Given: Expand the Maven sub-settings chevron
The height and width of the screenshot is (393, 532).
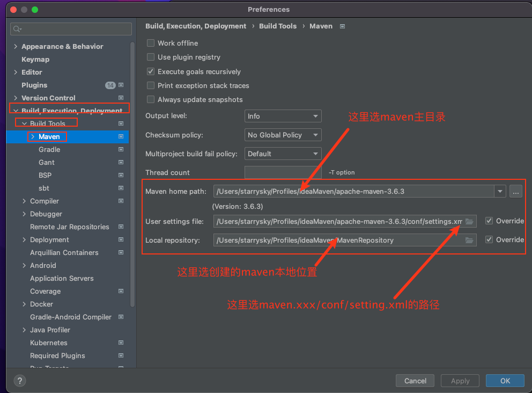Looking at the screenshot, I should pyautogui.click(x=33, y=136).
